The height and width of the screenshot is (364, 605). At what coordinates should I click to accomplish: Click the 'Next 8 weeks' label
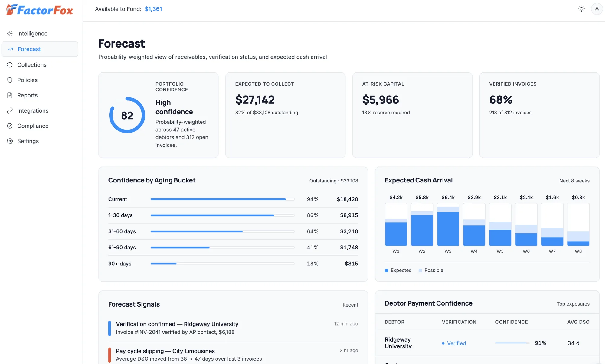point(574,181)
